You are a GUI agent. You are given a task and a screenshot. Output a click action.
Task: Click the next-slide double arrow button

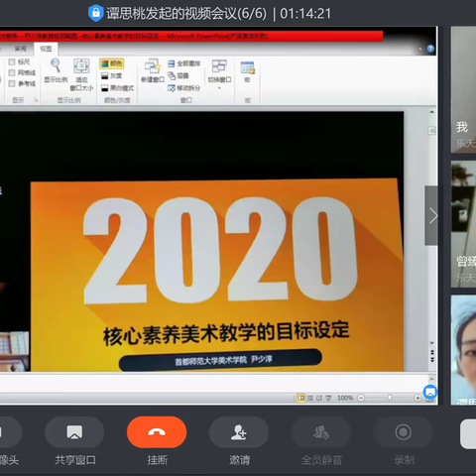pyautogui.click(x=431, y=359)
